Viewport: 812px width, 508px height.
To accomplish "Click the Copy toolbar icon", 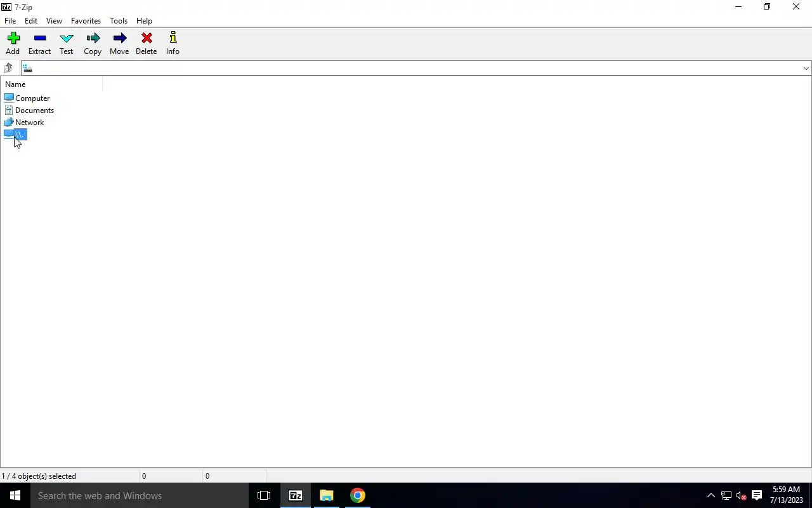I will pos(93,39).
